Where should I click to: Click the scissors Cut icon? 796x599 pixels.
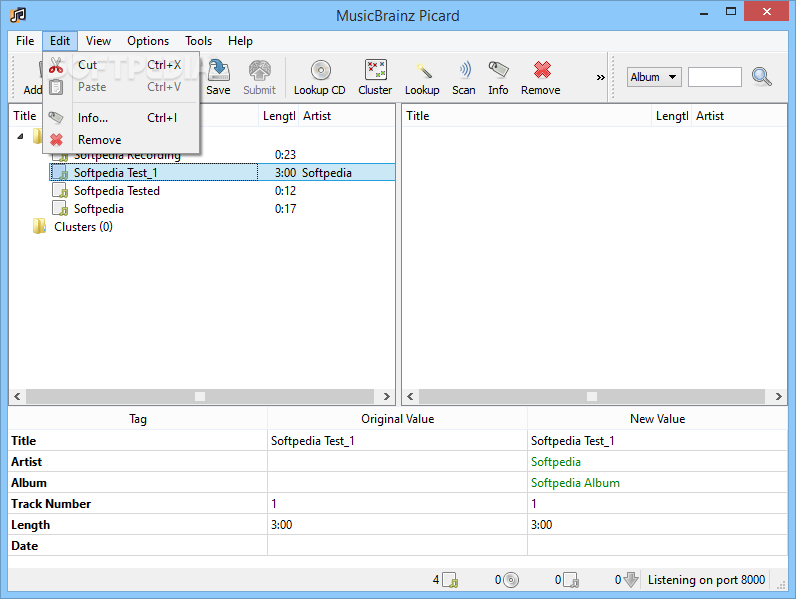56,65
